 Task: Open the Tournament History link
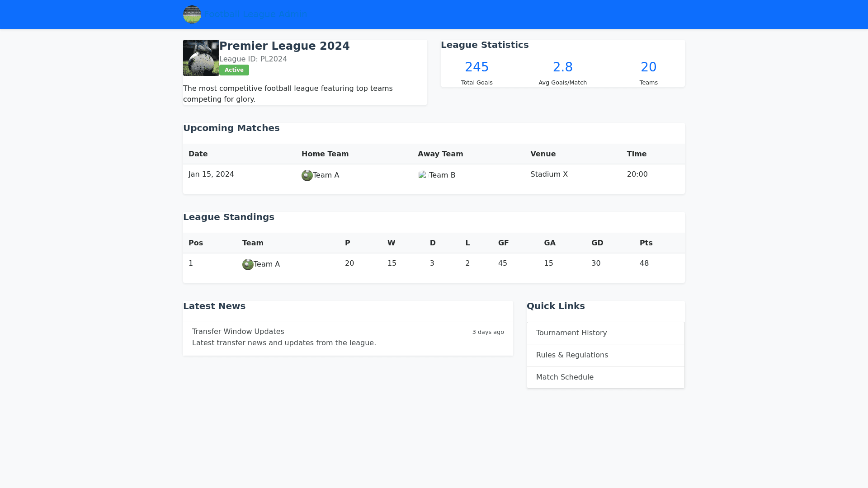coord(571,333)
